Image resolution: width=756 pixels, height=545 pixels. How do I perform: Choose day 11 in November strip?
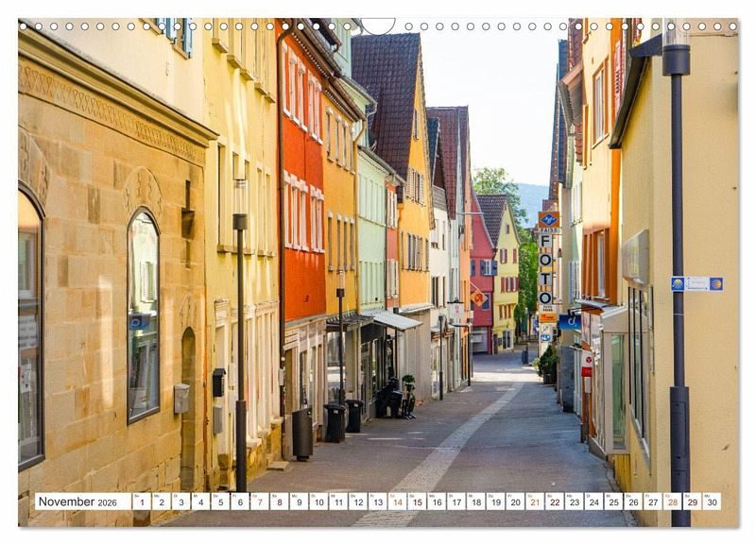pos(338,502)
